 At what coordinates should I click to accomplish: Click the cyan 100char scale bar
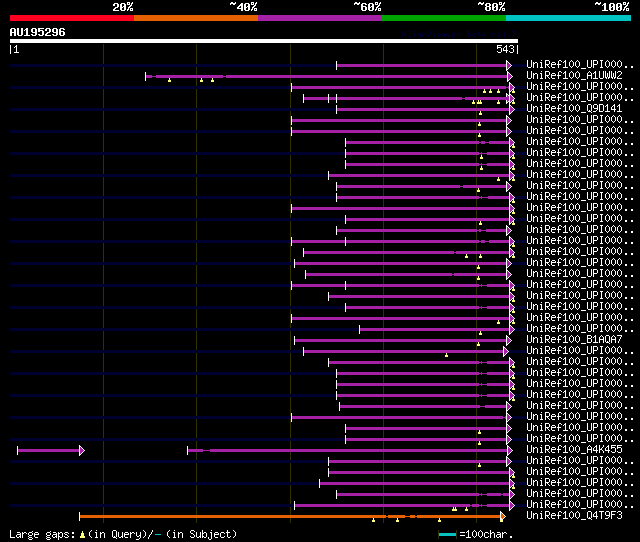[x=447, y=534]
